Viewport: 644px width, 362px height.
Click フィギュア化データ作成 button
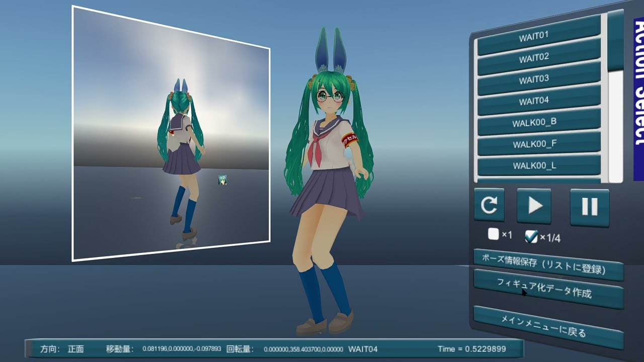[548, 288]
